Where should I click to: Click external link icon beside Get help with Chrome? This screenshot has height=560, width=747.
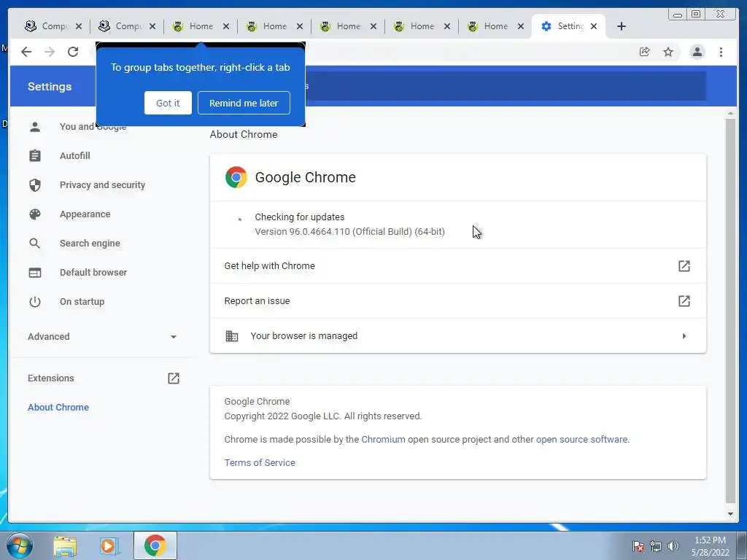[684, 265]
